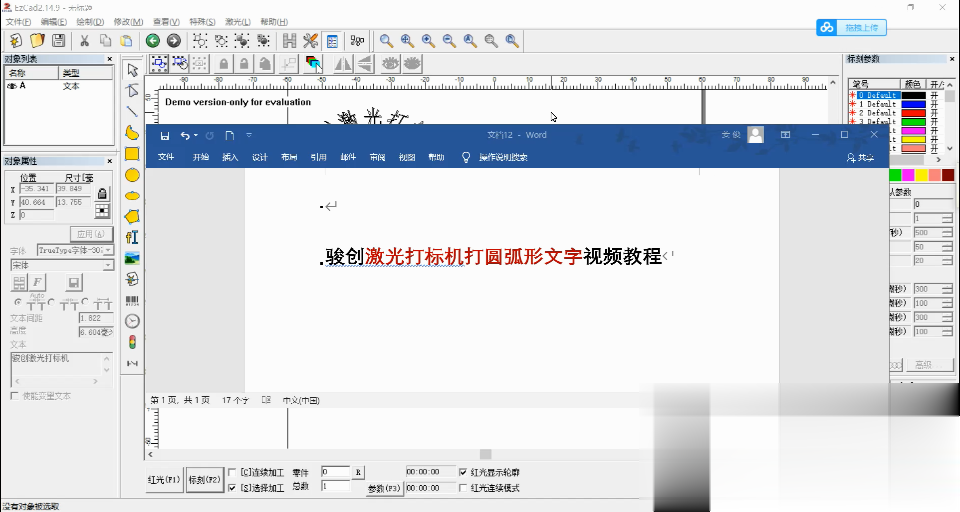
Task: Click the 拖拽上传 cloud upload button
Action: [851, 28]
